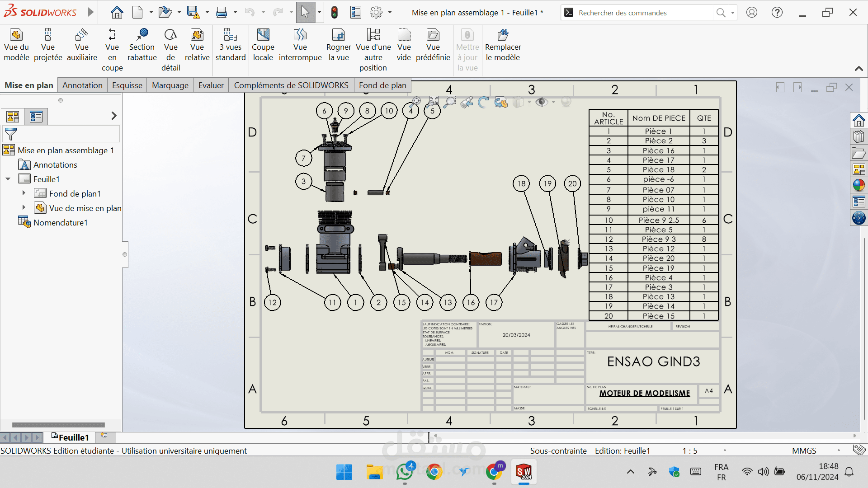Select the Coupe locale tool
The height and width of the screenshot is (488, 868).
tap(263, 45)
